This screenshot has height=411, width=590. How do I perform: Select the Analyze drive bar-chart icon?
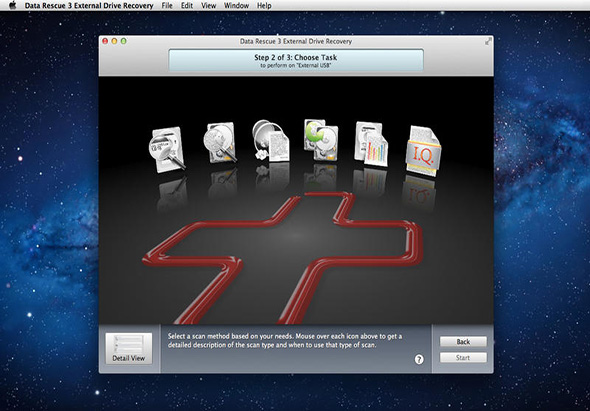point(371,144)
